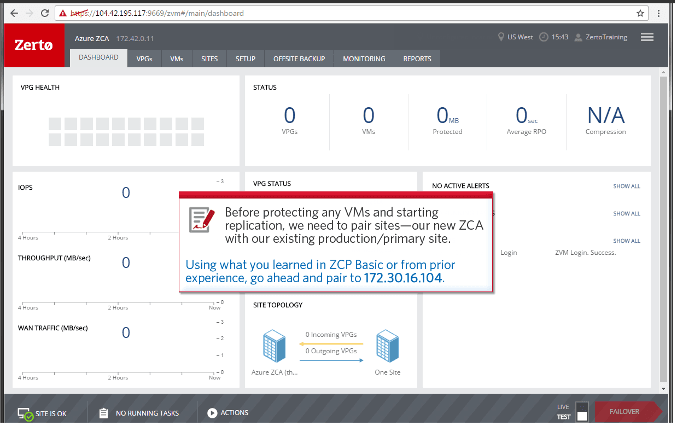Viewport: 675px width, 424px height.
Task: Switch to the VMs tab
Action: pos(176,59)
